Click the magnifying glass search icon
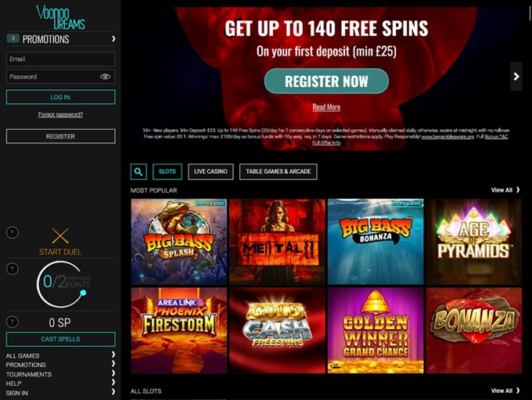This screenshot has width=532, height=400. [x=138, y=171]
